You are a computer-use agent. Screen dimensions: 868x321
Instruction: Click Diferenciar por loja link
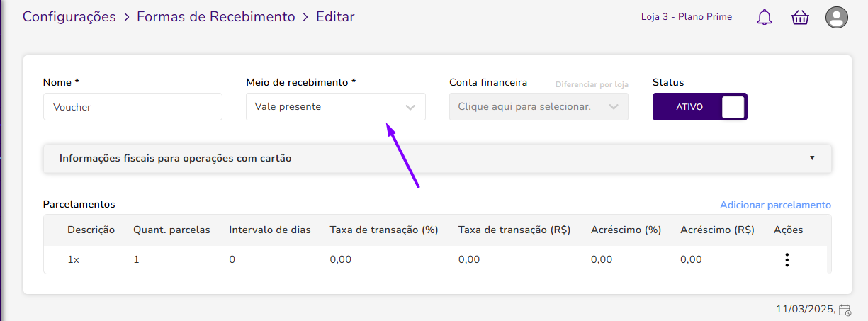pyautogui.click(x=592, y=84)
